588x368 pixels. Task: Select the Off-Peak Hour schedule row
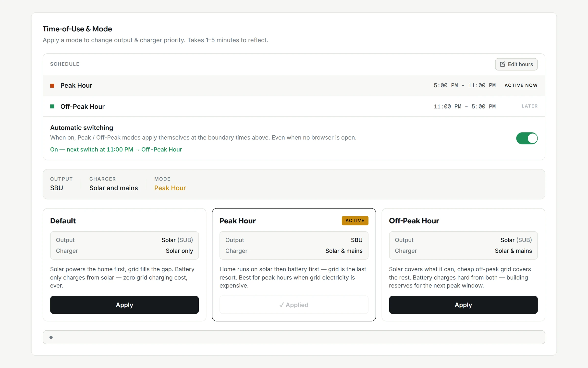pos(294,106)
